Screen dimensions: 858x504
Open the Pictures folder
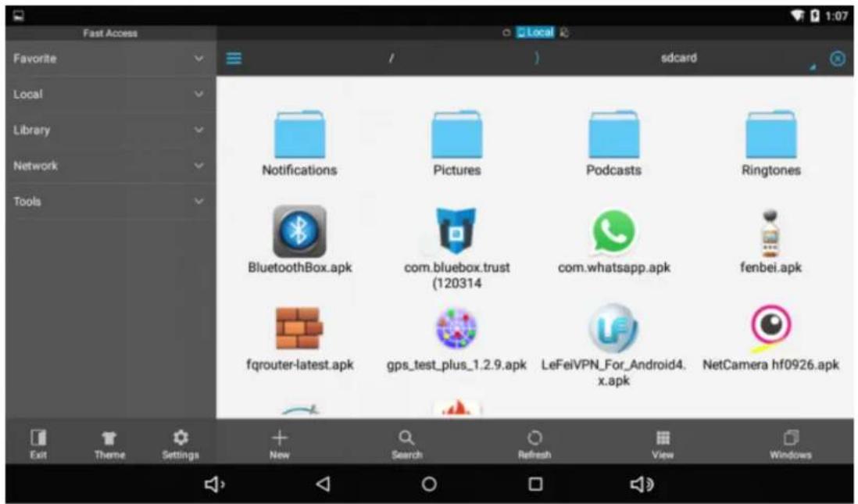coord(456,134)
